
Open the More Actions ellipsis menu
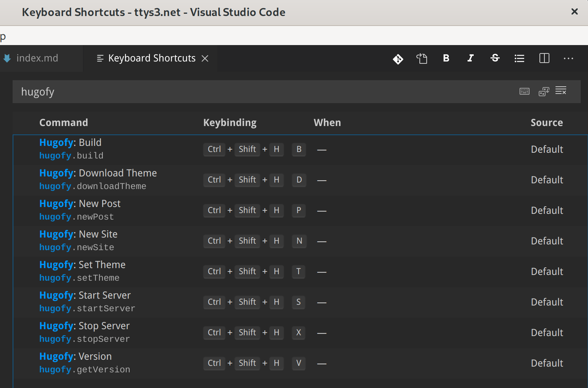[569, 58]
